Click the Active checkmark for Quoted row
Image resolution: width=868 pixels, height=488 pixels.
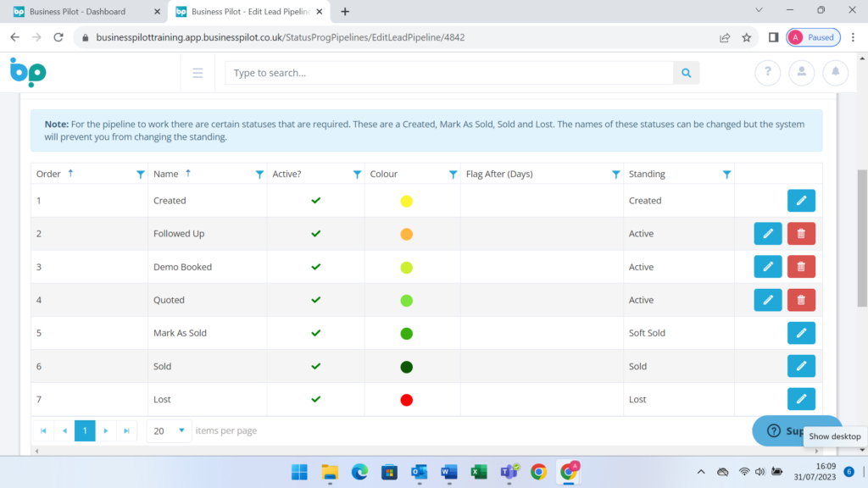point(316,300)
